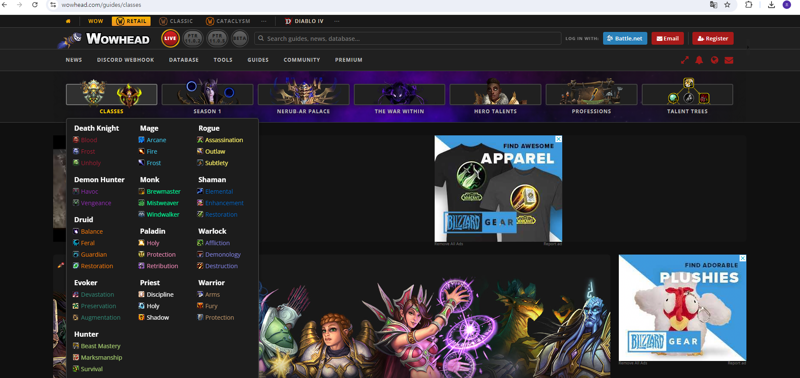
Task: Open the DATABASE menu
Action: click(x=184, y=60)
